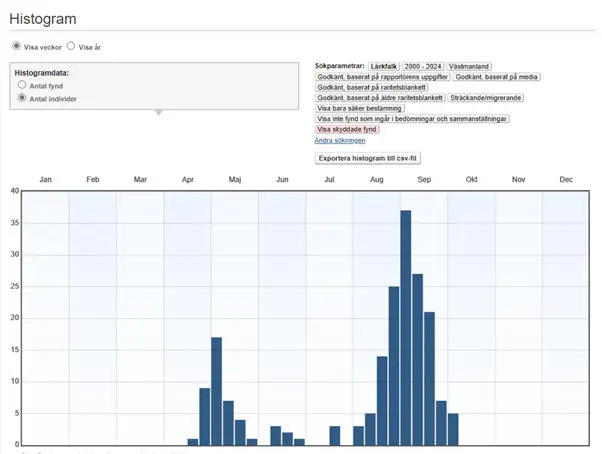The image size is (602, 454).
Task: Select the Visa år radio button
Action: click(x=71, y=46)
